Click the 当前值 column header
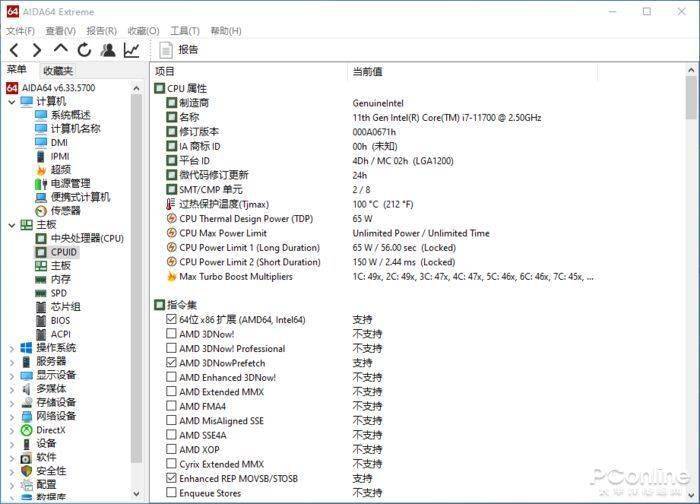700x504 pixels. tap(367, 71)
